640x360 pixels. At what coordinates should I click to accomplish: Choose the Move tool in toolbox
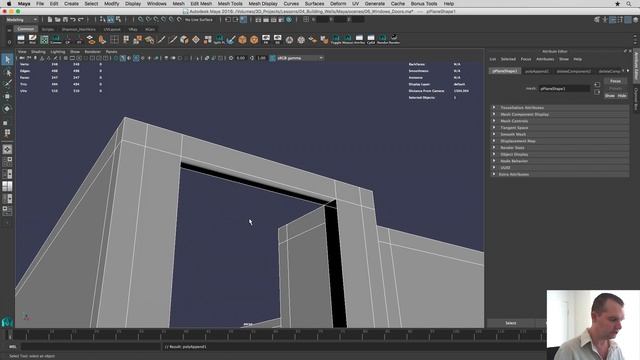(x=7, y=96)
